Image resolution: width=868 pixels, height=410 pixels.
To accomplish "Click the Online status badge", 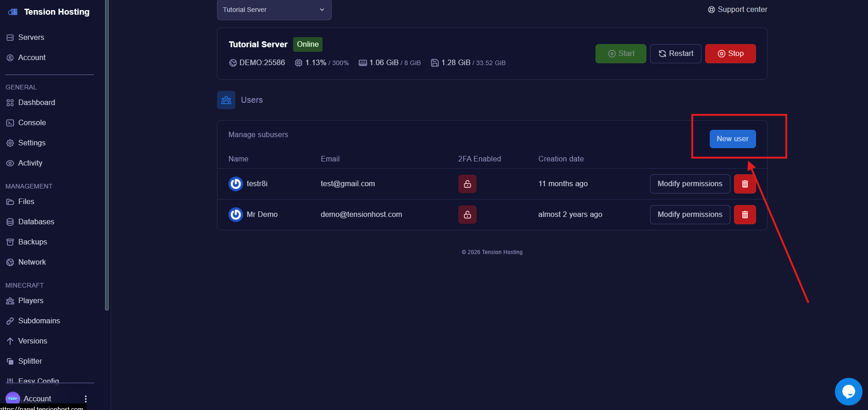I will click(308, 44).
